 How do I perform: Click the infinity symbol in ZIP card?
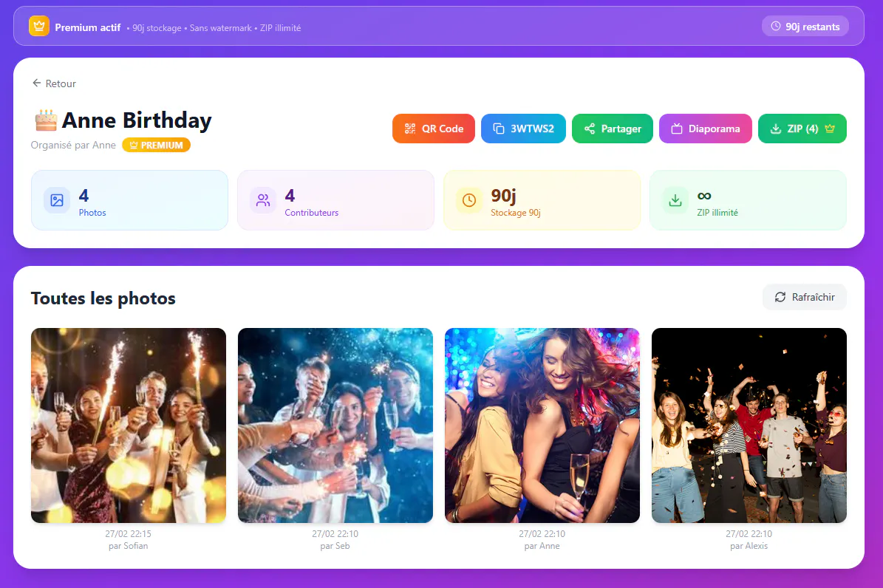pos(704,196)
